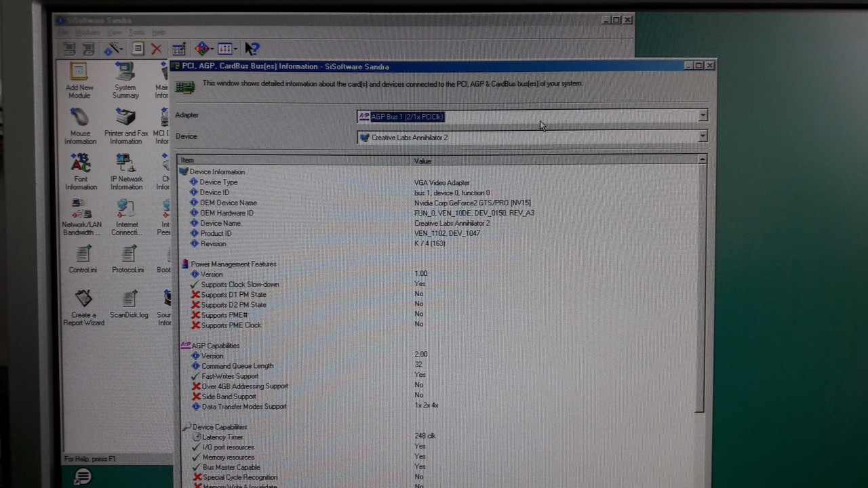Click the colored diamond modules toolbar icon
The width and height of the screenshot is (868, 488).
click(x=201, y=49)
